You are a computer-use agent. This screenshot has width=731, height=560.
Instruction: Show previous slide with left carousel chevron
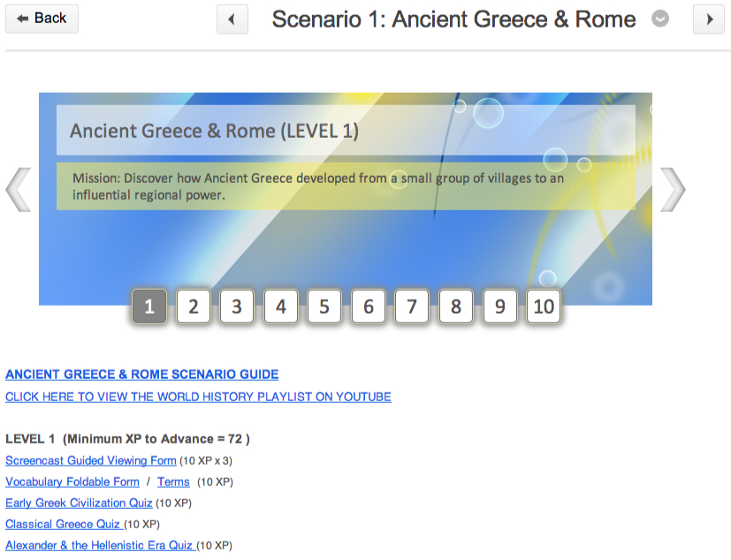(x=19, y=190)
